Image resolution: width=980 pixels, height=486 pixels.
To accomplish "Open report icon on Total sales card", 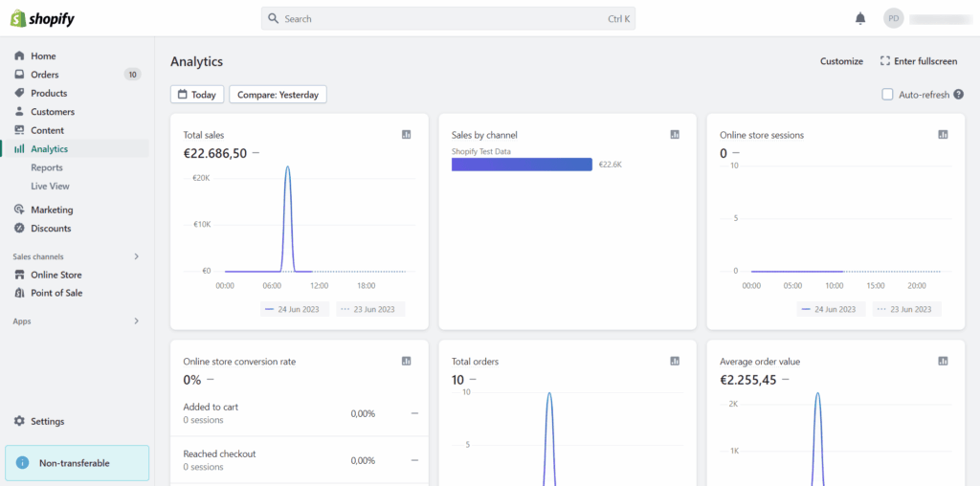I will [406, 134].
